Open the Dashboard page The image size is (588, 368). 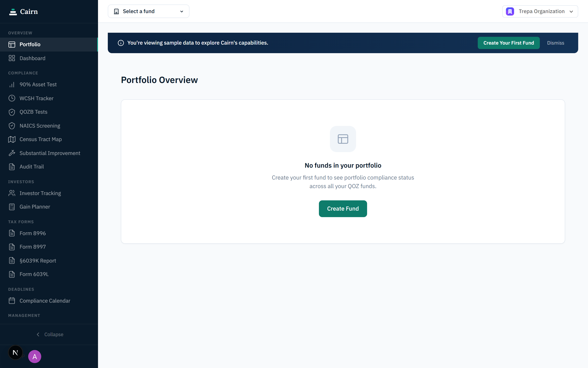tap(49, 58)
